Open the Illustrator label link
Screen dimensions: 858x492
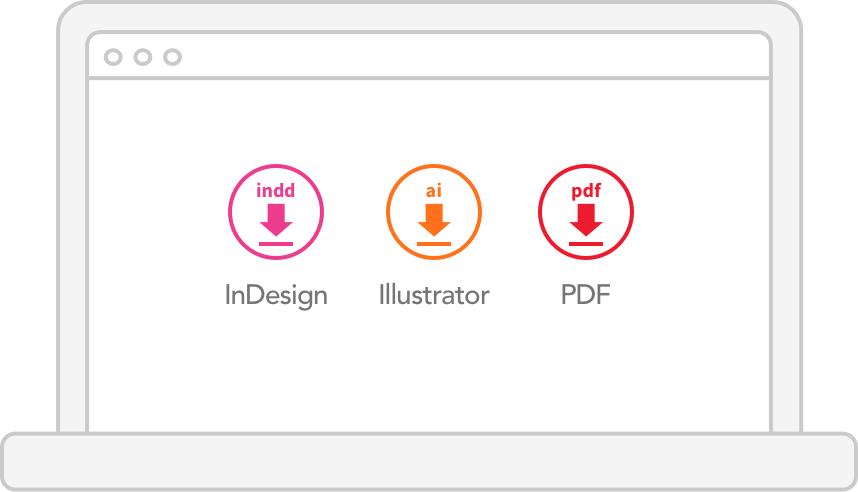click(x=434, y=294)
